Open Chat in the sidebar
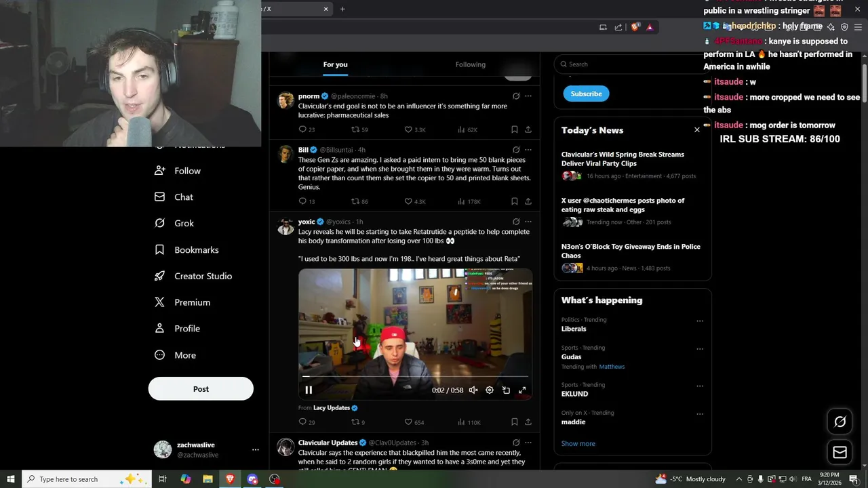The image size is (868, 488). point(174,197)
